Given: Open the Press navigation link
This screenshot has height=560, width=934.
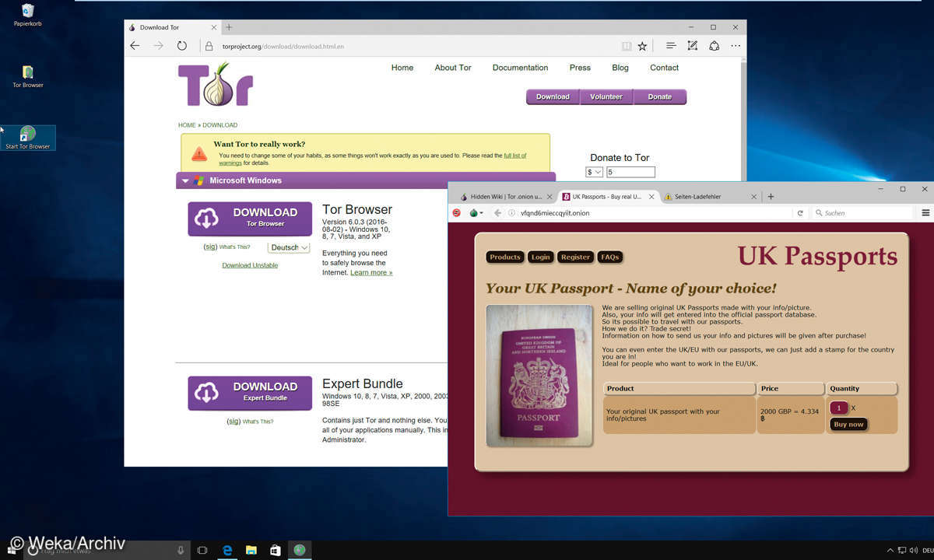Looking at the screenshot, I should click(x=580, y=68).
